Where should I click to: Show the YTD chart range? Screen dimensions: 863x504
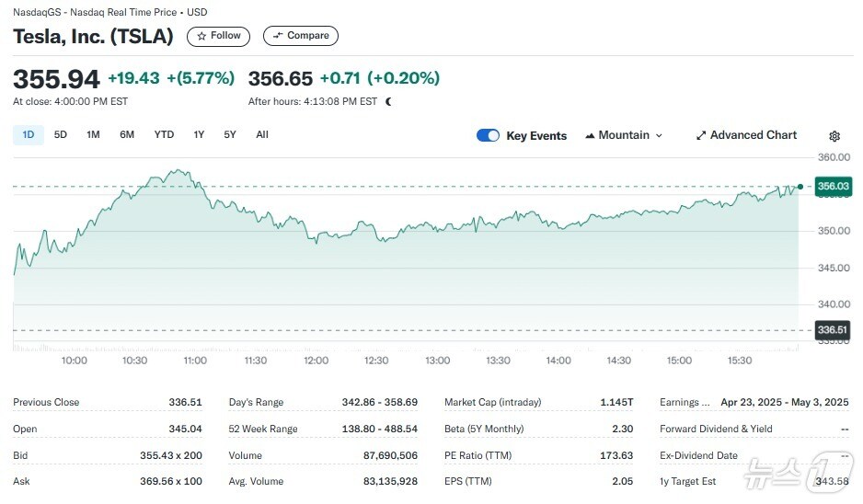tap(164, 135)
